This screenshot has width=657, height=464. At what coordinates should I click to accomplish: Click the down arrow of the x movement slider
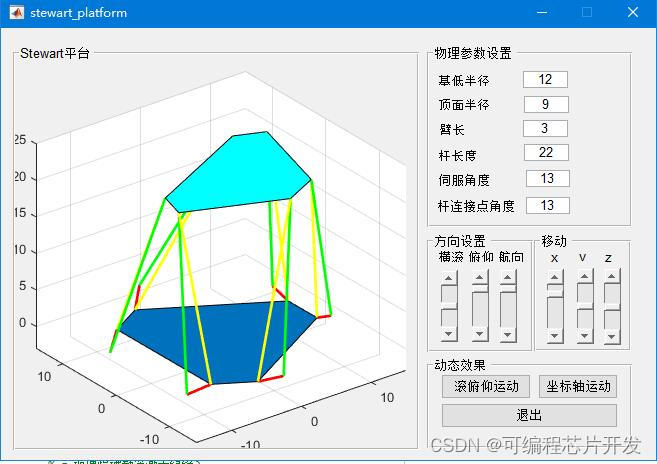tap(555, 335)
